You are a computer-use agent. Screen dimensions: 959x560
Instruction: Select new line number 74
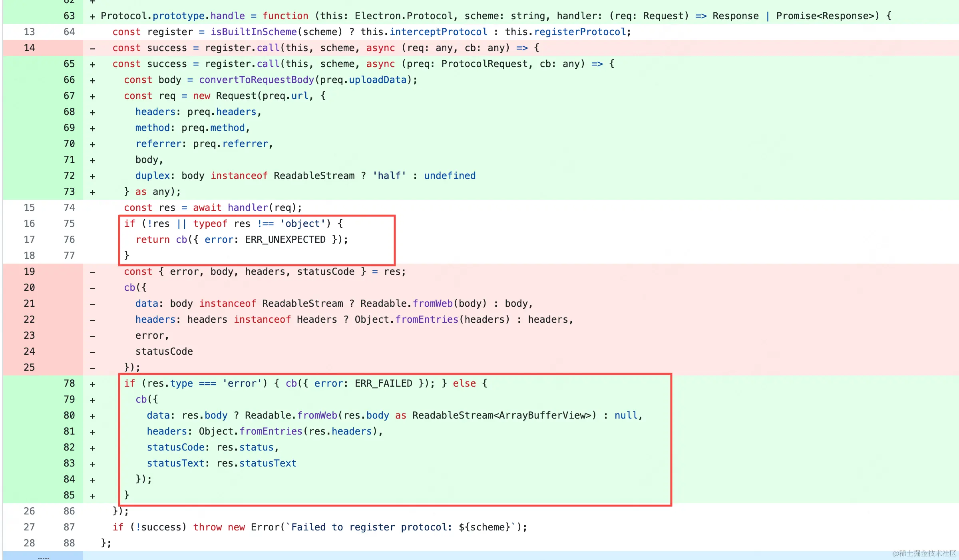[69, 208]
